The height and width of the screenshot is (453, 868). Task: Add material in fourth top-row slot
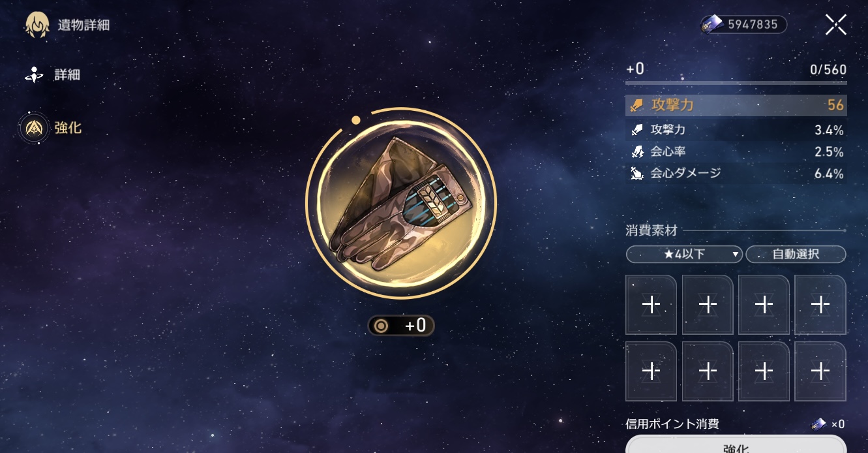820,305
